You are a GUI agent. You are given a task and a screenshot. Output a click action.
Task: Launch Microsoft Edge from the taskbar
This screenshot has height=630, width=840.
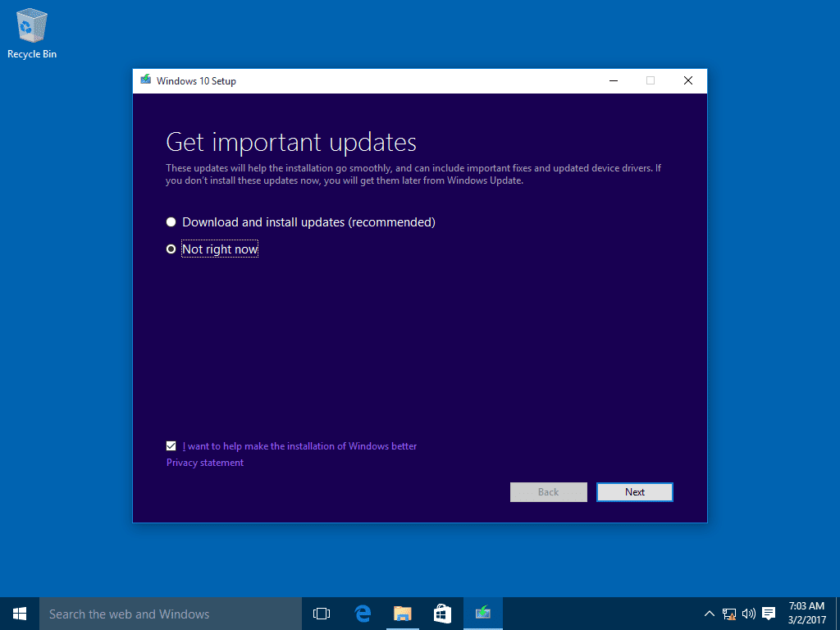[362, 613]
